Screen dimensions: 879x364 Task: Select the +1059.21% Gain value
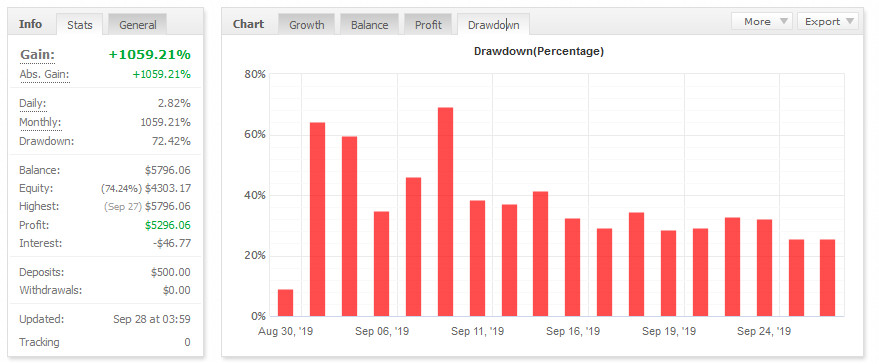pos(150,55)
